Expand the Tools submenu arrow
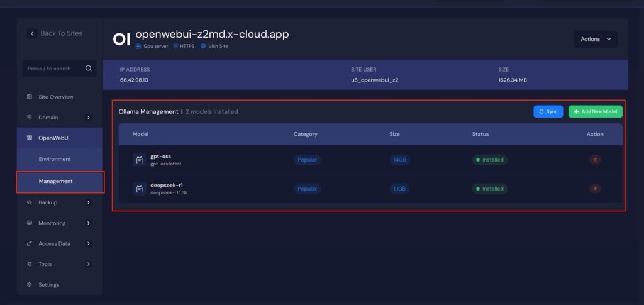 click(x=89, y=264)
